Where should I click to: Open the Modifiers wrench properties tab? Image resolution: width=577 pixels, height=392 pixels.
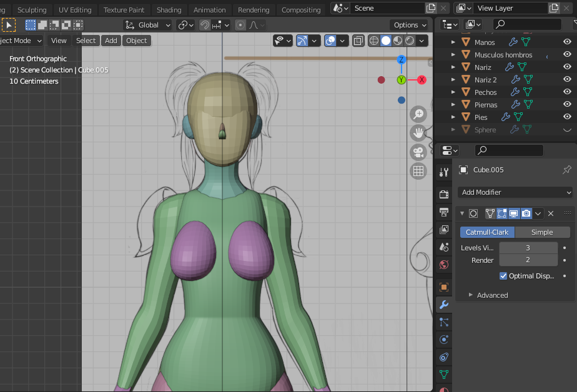tap(444, 305)
